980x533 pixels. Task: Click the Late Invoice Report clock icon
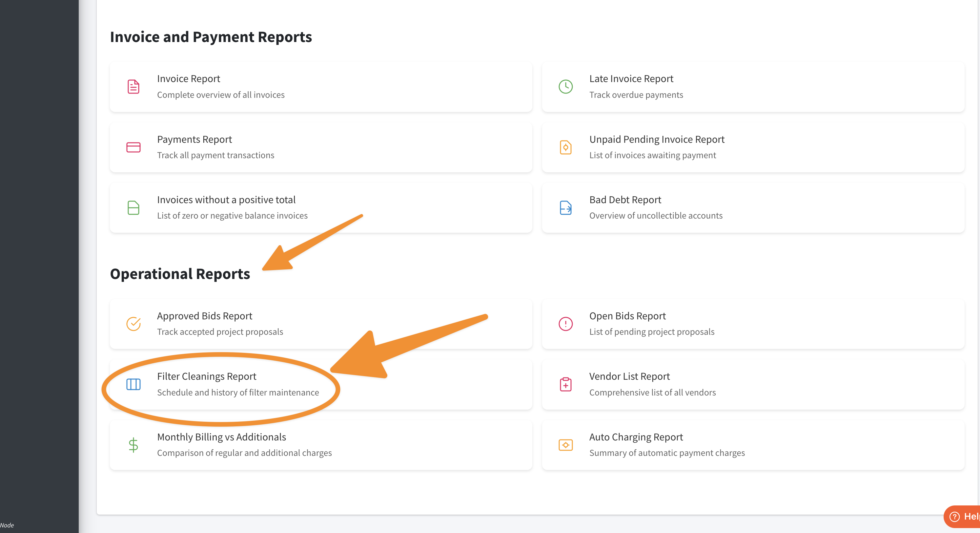coord(565,87)
